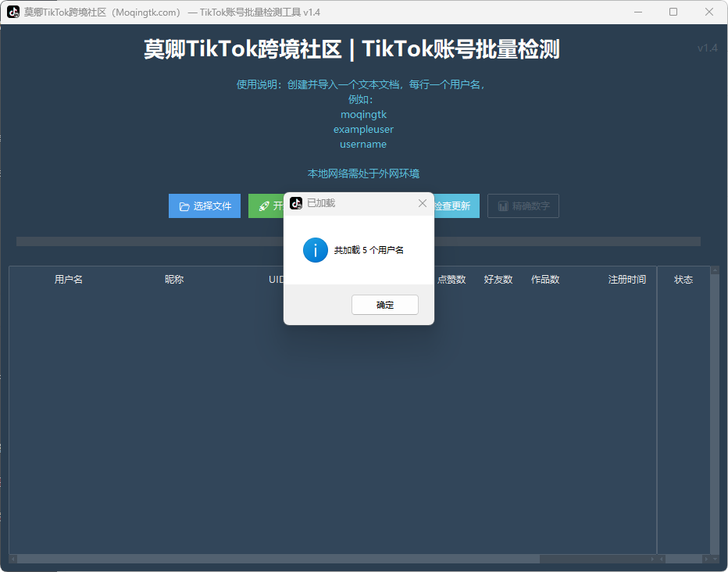Select the 点赞数 column header
Image resolution: width=728 pixels, height=572 pixels.
(451, 280)
